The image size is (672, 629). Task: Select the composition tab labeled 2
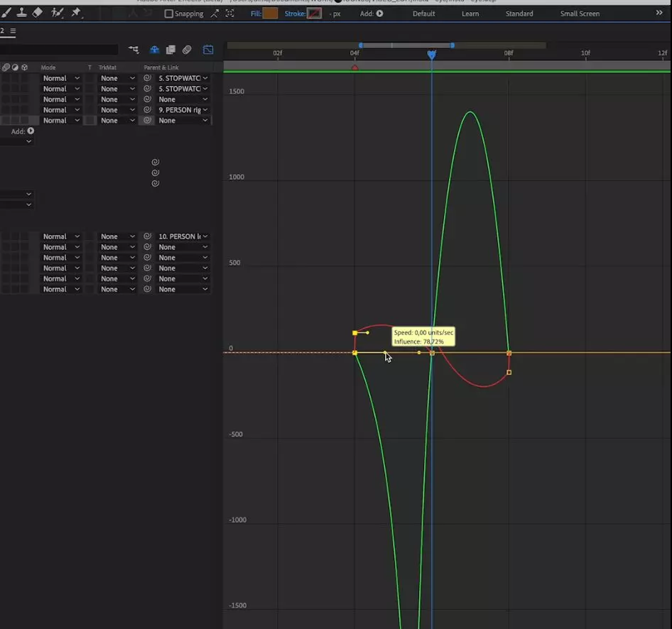(2, 31)
